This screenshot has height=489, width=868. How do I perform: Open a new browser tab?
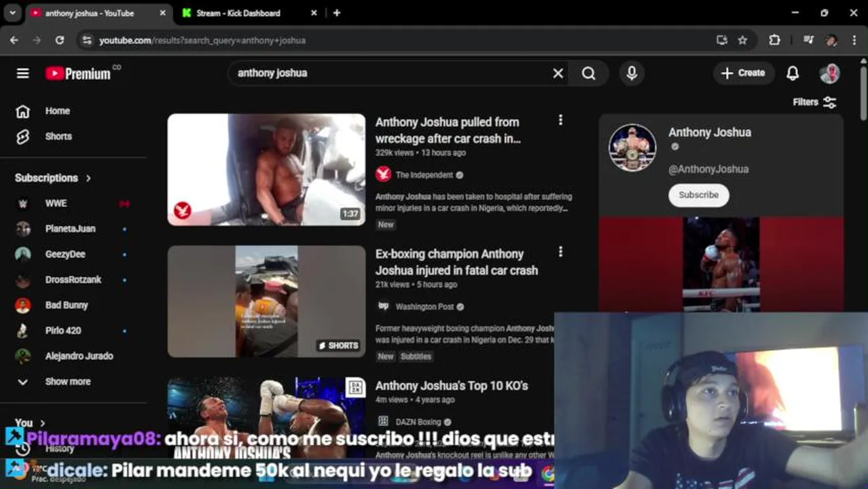337,13
